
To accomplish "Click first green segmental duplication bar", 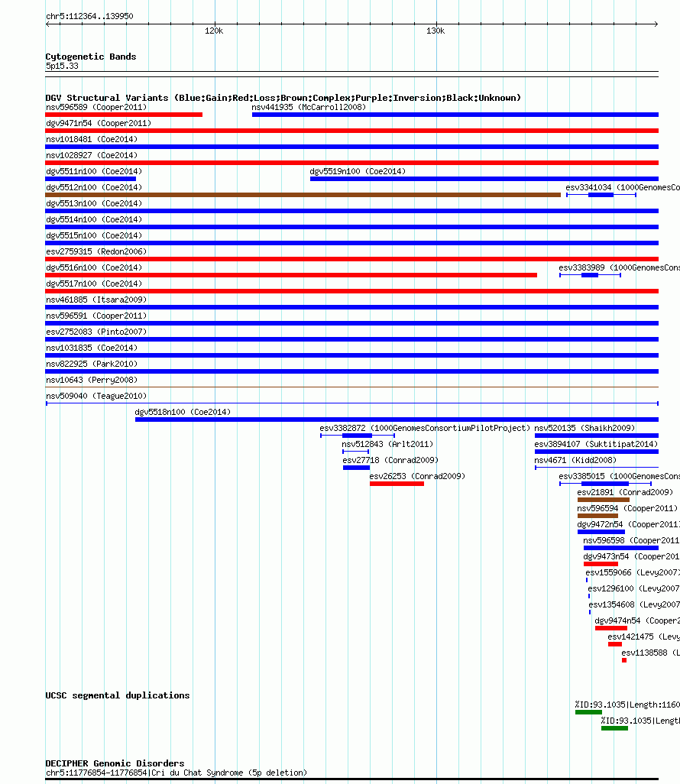I will pyautogui.click(x=588, y=712).
